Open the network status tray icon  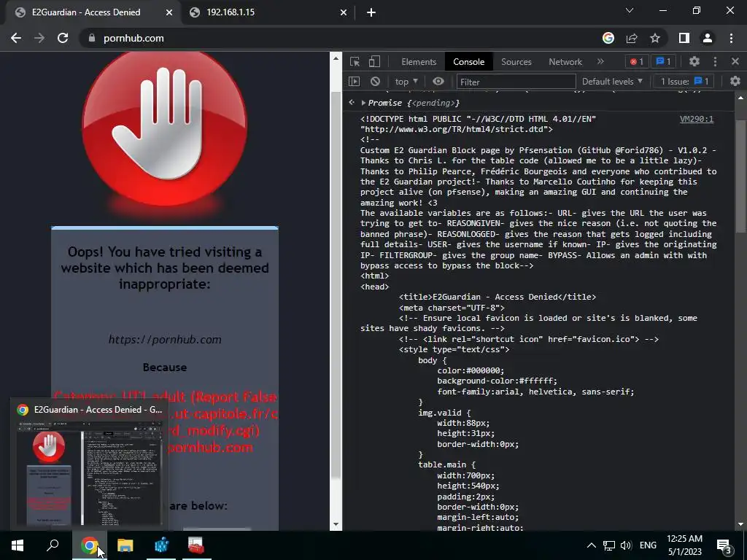point(608,545)
